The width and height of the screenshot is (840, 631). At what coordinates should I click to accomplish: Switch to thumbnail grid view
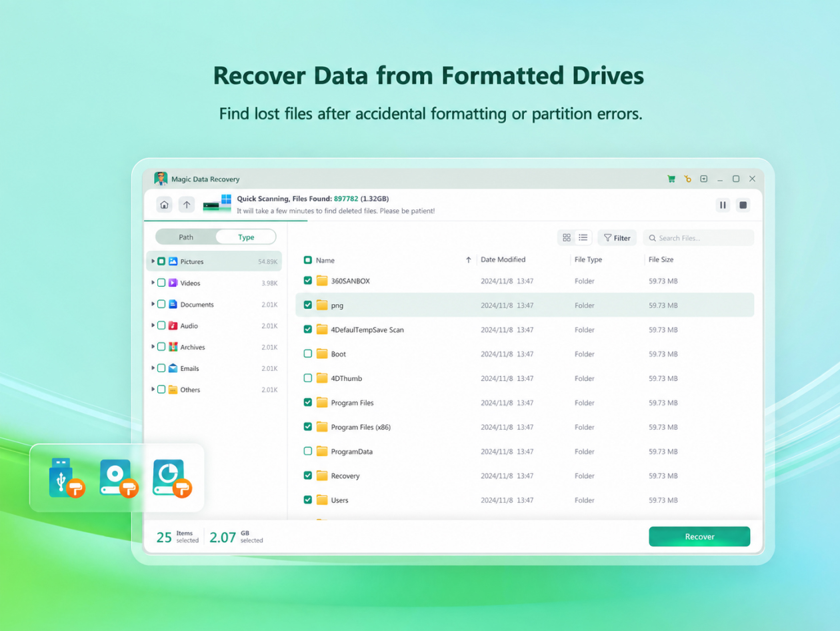tap(567, 237)
